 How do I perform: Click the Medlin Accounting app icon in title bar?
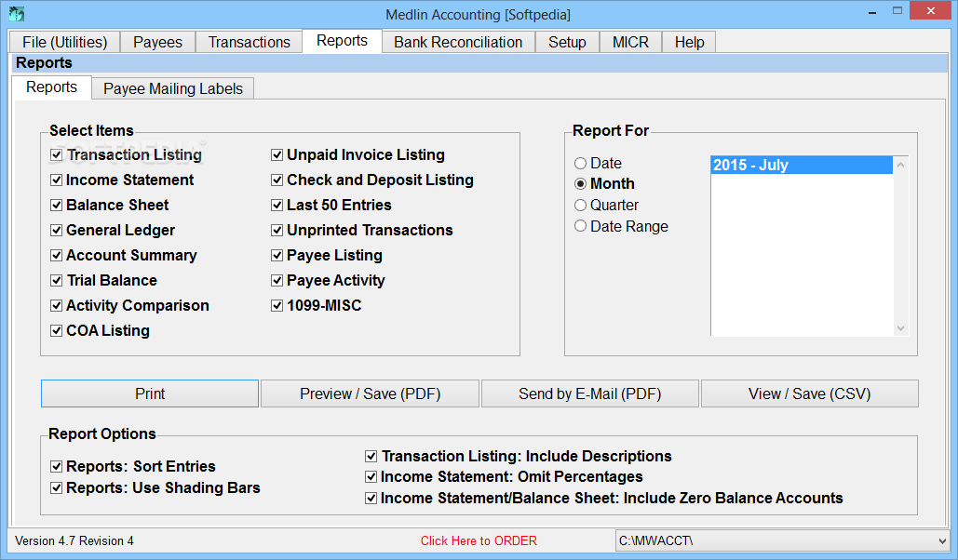[17, 13]
